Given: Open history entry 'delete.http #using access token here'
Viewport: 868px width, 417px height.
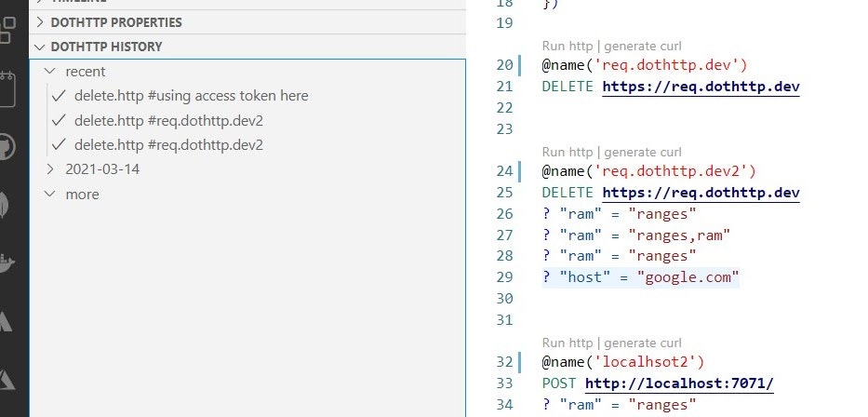Looking at the screenshot, I should coord(191,96).
